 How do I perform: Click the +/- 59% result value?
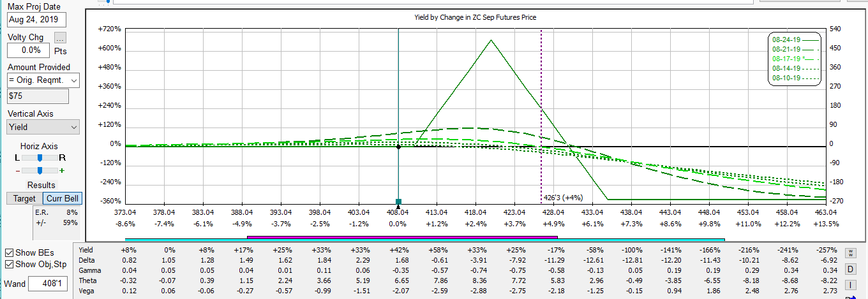(56, 222)
